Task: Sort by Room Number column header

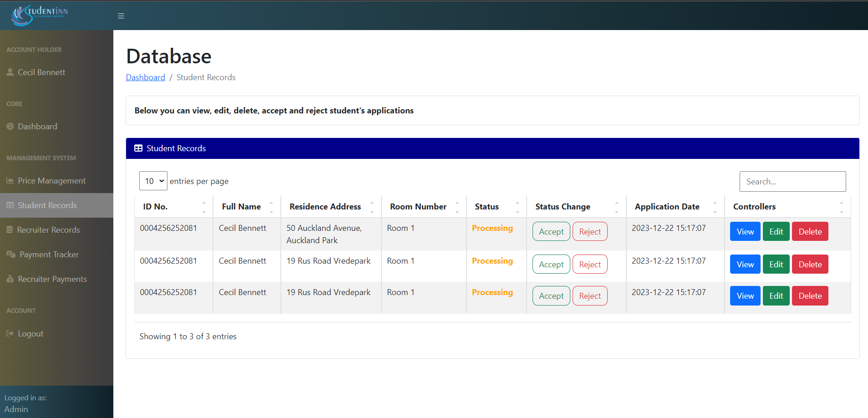Action: coord(424,207)
